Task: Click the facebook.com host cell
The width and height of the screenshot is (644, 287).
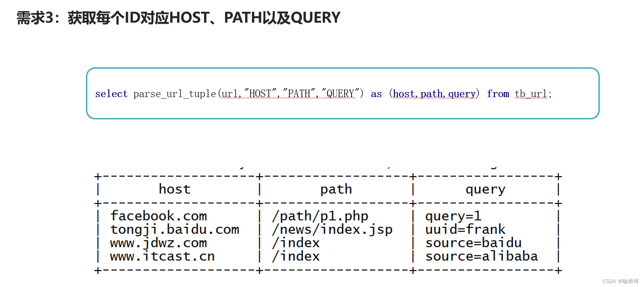Action: 158,216
